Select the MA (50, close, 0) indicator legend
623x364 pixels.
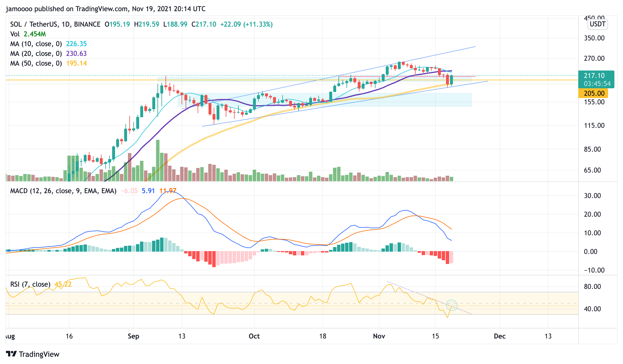coord(36,63)
